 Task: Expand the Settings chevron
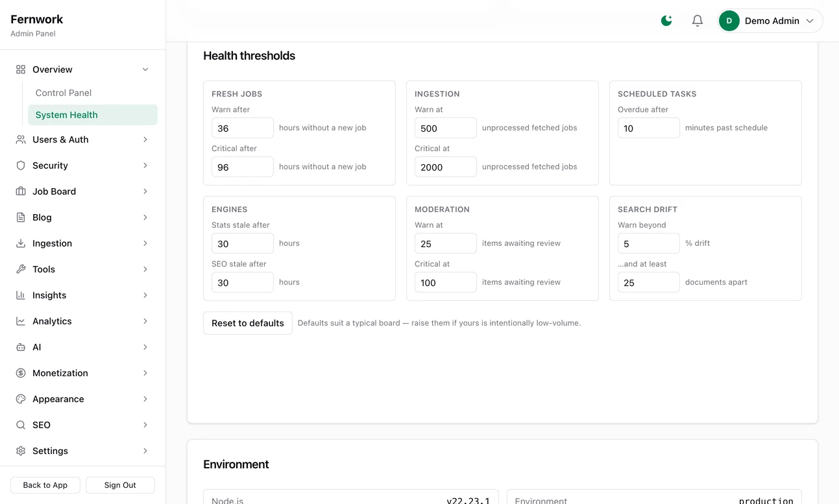(145, 451)
